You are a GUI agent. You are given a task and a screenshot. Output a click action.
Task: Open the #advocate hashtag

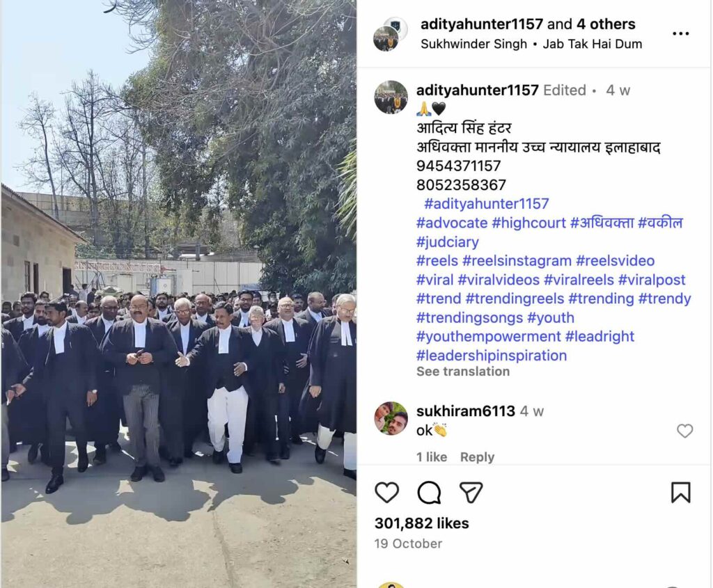point(452,223)
